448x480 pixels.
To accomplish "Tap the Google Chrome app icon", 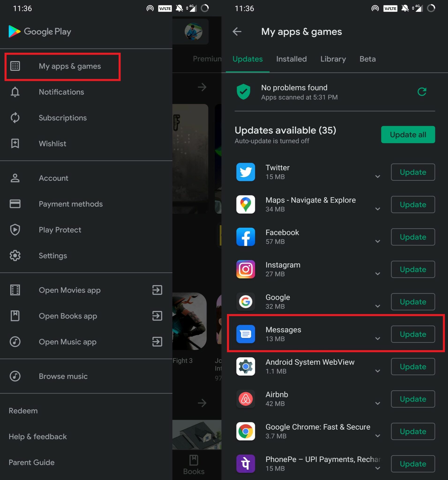I will (x=246, y=431).
